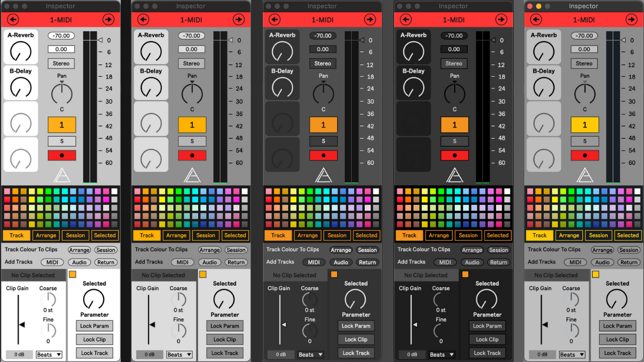Click the A-Reverb send knob in the leftmost inspector

coord(21,51)
